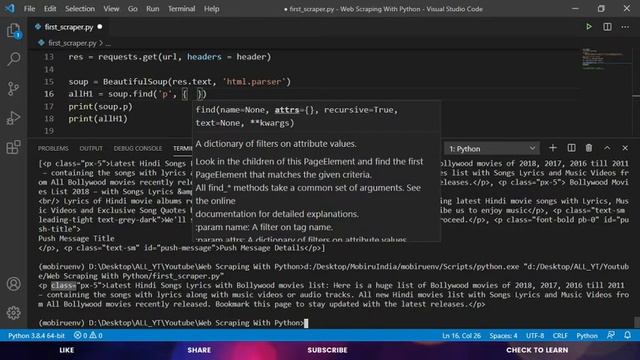
Task: Click the breadcrumb ellipsis after first_scraper.py
Action: [108, 43]
